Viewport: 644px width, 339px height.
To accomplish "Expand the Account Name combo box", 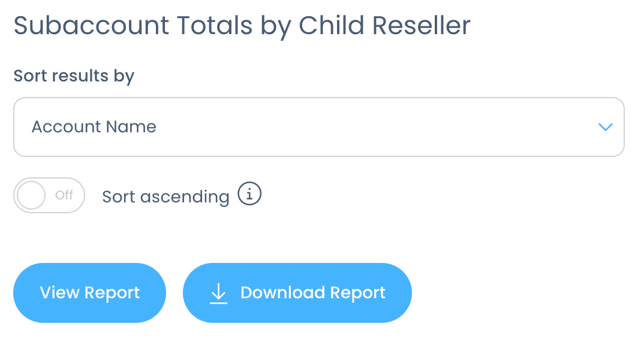I will click(319, 127).
